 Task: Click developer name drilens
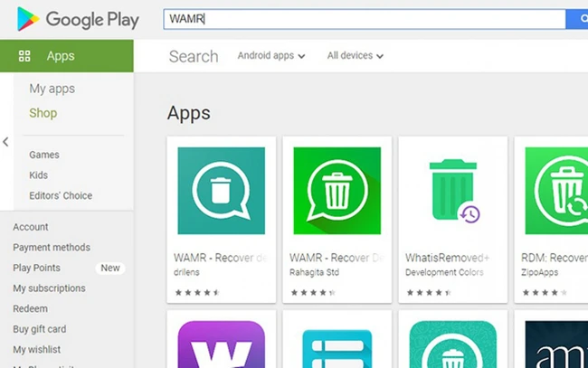point(186,272)
